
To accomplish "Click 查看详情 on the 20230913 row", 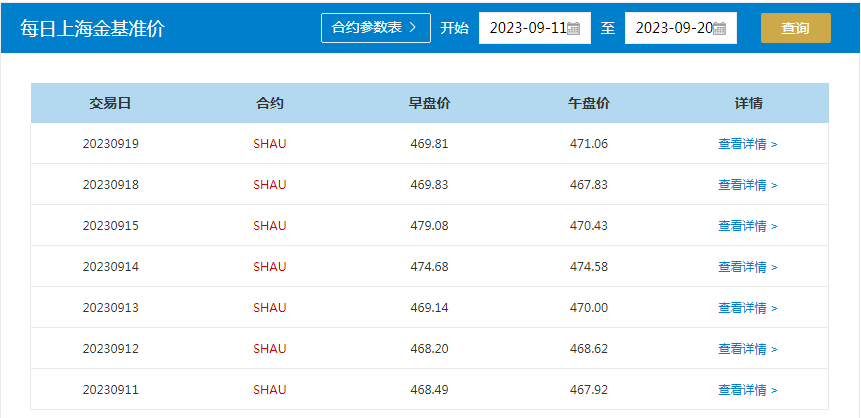I will [x=747, y=308].
